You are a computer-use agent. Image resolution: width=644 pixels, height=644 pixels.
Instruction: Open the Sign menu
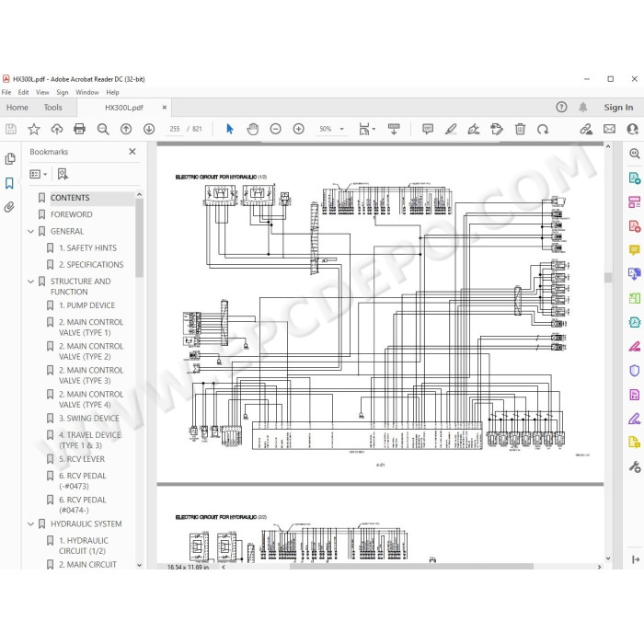(x=63, y=92)
